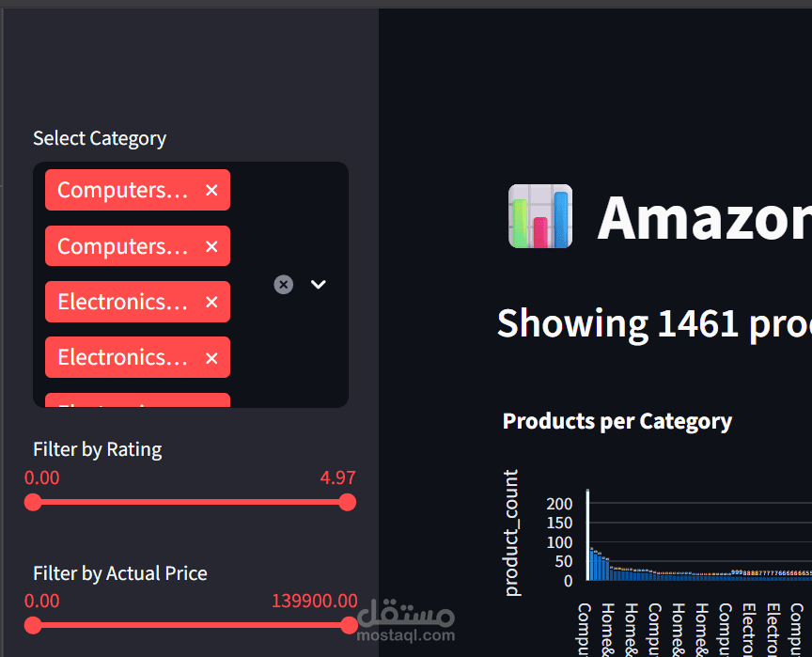Remove the lower fully visible Electronics… tag
This screenshot has width=812, height=657.
(211, 358)
